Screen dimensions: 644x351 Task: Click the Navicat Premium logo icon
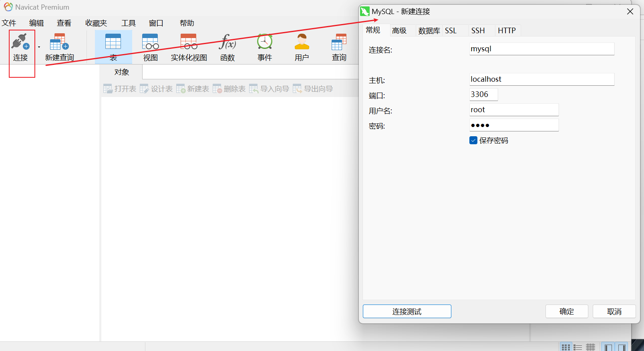(x=8, y=7)
